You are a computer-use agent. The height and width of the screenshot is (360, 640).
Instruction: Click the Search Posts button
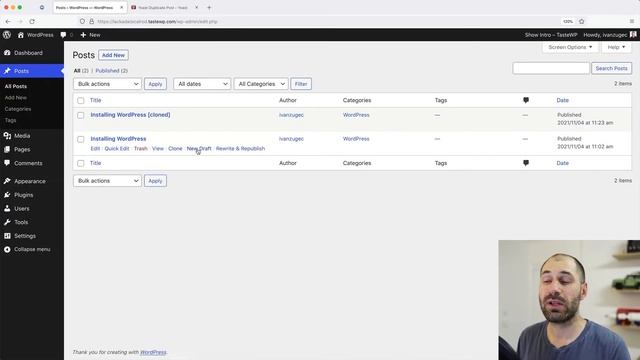coord(611,68)
